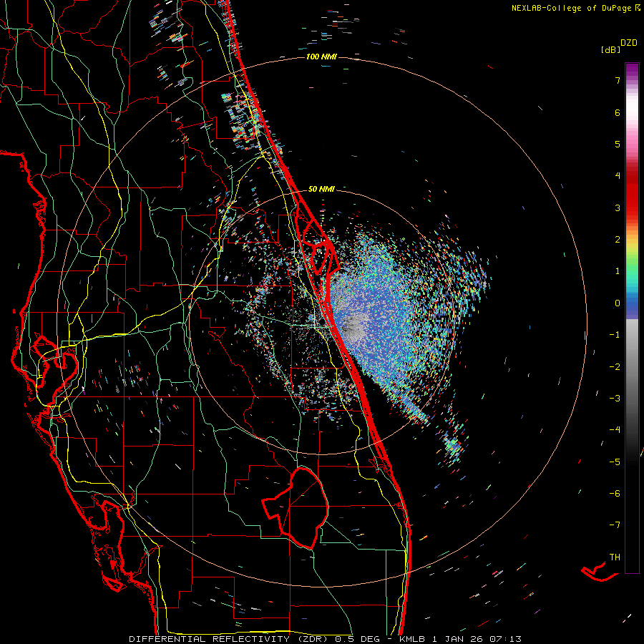Click the "50 NMI" range ring label
Viewport: 644px width, 644px height.
tap(321, 189)
